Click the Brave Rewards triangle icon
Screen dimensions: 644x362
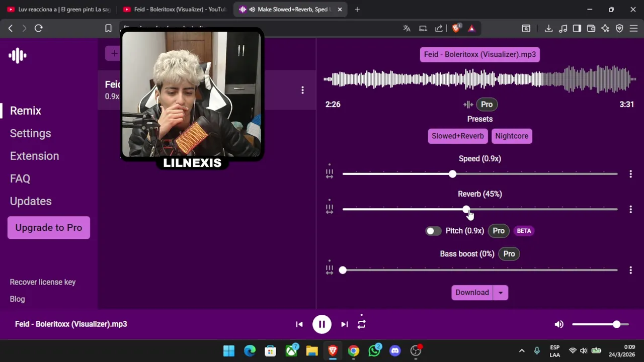click(471, 29)
